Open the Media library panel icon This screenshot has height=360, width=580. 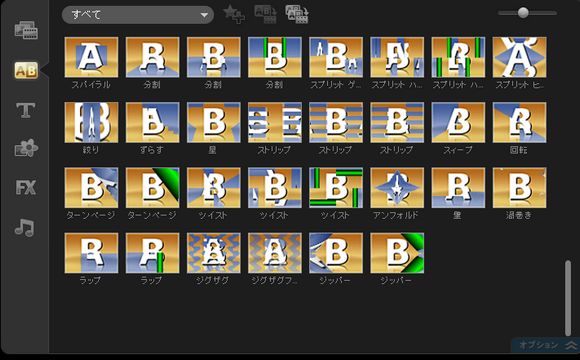(26, 30)
